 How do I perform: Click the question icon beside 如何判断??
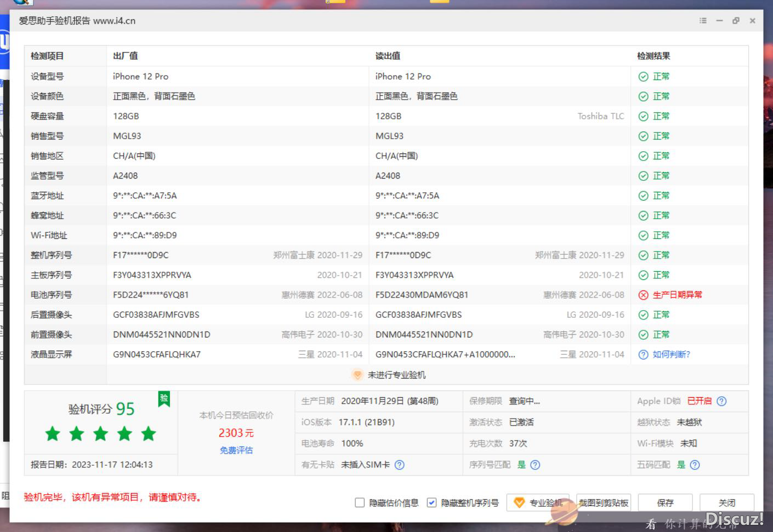click(x=643, y=354)
